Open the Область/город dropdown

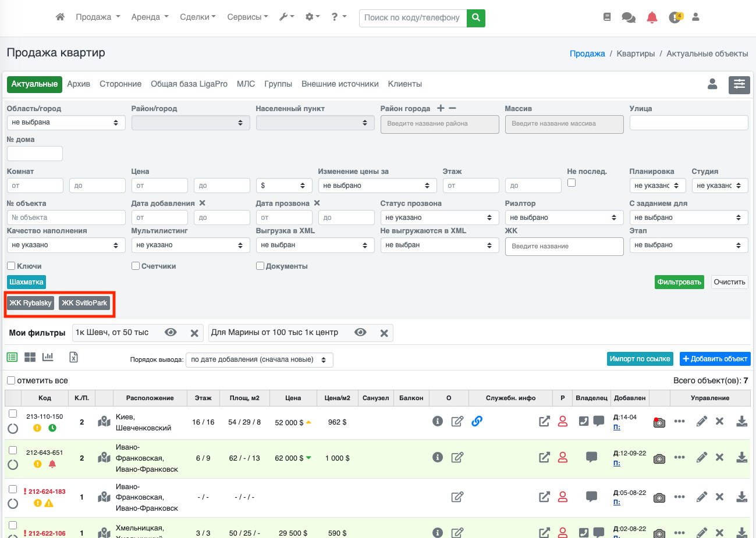click(66, 123)
